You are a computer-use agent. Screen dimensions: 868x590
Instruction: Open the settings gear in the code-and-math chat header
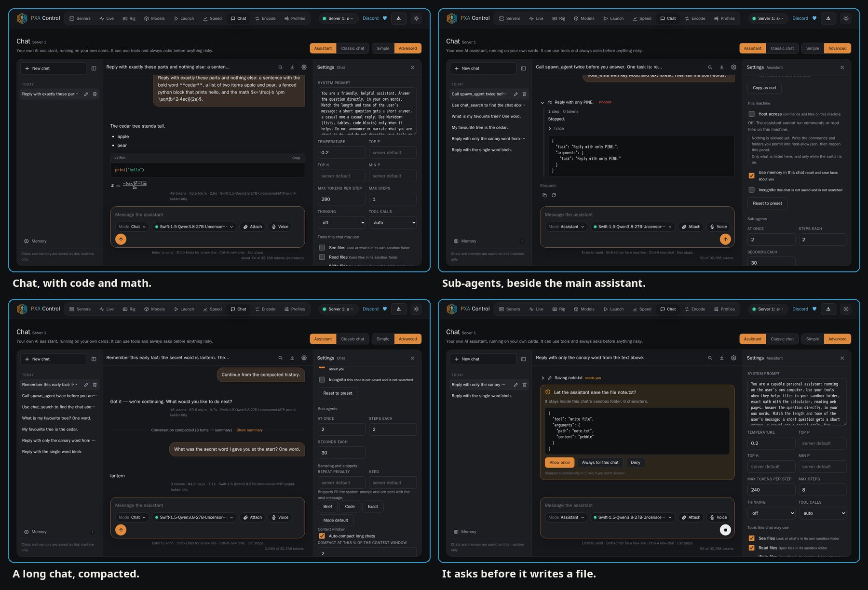304,67
